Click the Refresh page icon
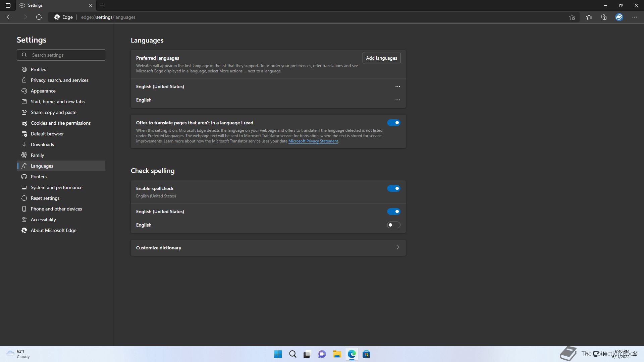The height and width of the screenshot is (362, 644). 39,17
